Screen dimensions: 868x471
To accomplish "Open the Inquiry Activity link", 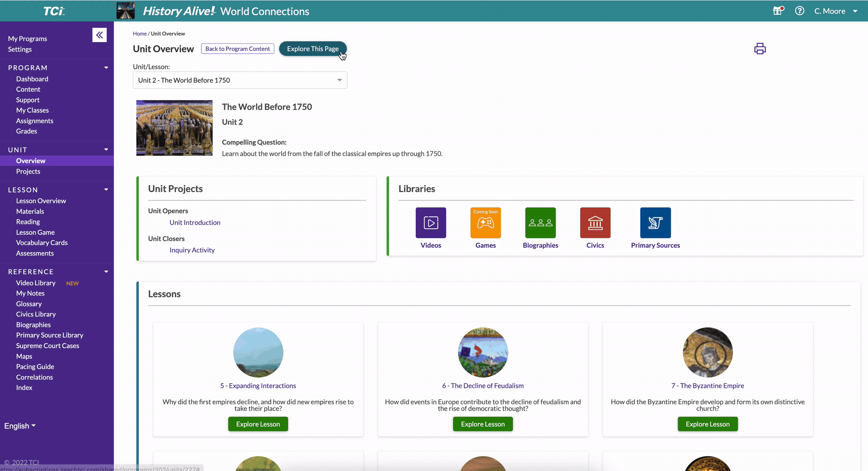I will [x=192, y=250].
